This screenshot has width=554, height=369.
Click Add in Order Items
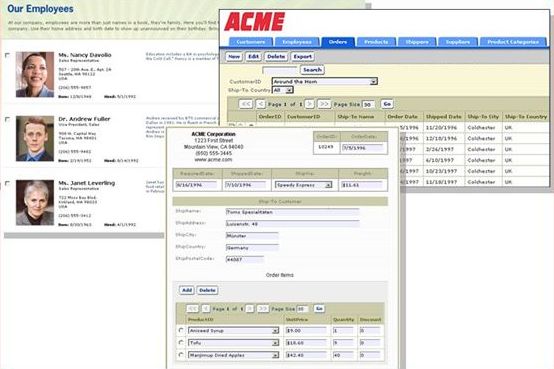[x=187, y=290]
